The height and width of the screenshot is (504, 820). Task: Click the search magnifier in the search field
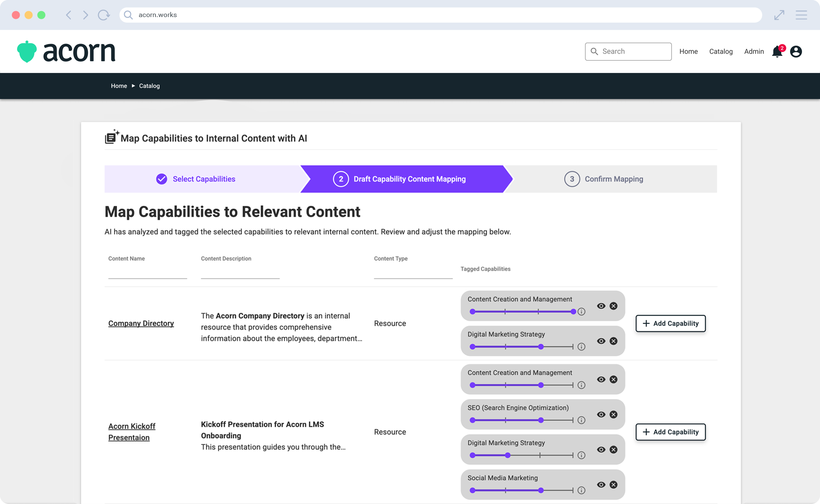(x=594, y=51)
